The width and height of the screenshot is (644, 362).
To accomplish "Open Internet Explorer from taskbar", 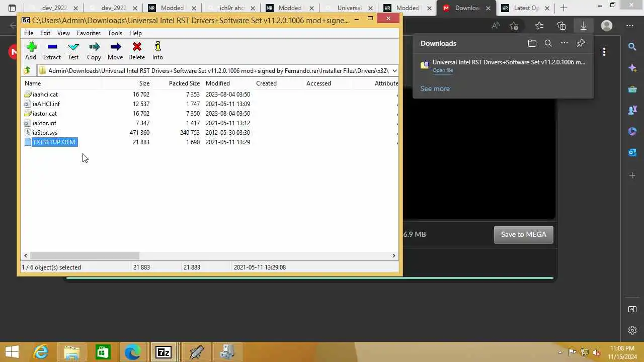I will pos(41,352).
